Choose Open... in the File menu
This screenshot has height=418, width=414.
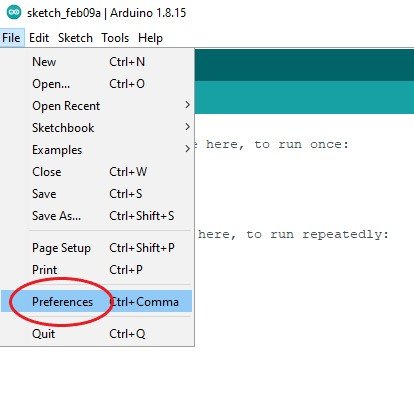click(x=97, y=84)
